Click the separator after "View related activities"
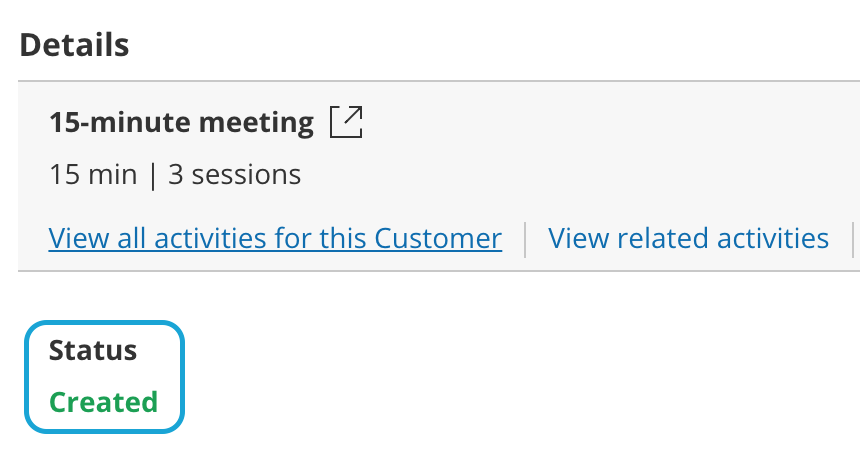860x452 pixels. click(x=852, y=239)
